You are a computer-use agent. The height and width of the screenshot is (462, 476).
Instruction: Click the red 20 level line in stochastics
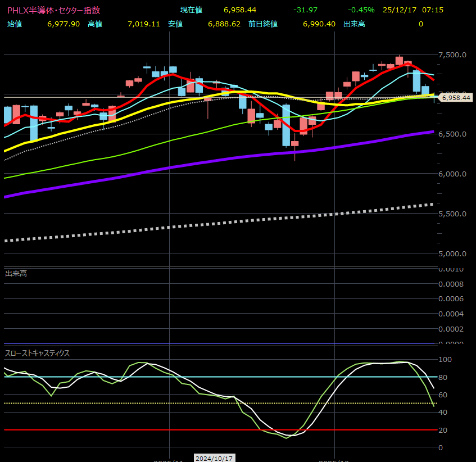(169, 430)
